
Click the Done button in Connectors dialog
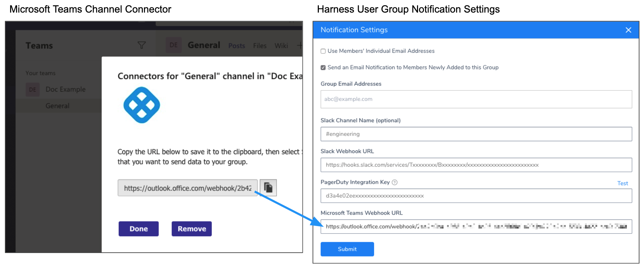coord(139,229)
